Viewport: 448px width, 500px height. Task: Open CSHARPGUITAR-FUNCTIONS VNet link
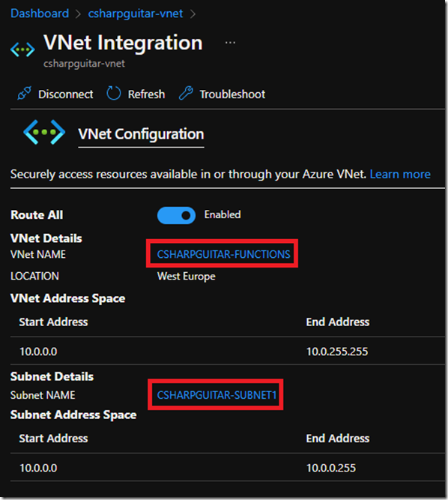tap(224, 254)
